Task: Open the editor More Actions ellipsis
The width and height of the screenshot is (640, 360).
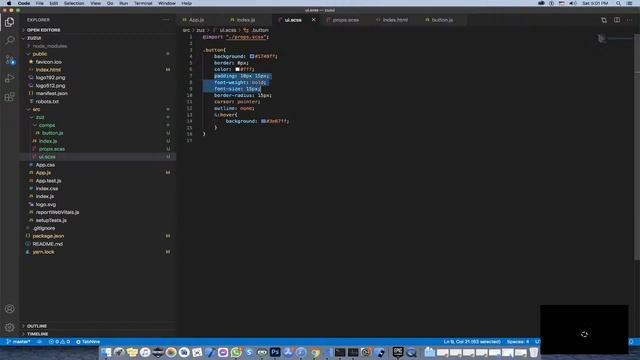Action: coord(629,20)
